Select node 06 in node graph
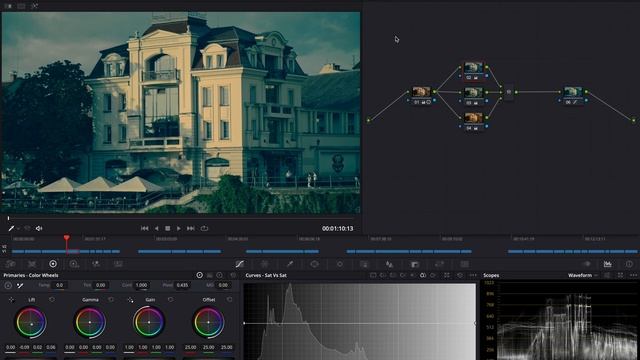The image size is (640, 360). [x=573, y=95]
